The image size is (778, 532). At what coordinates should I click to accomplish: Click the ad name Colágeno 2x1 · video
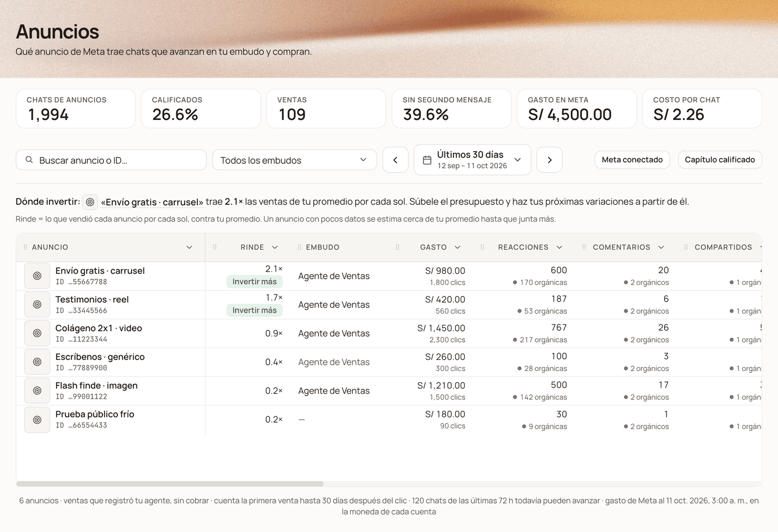(99, 328)
